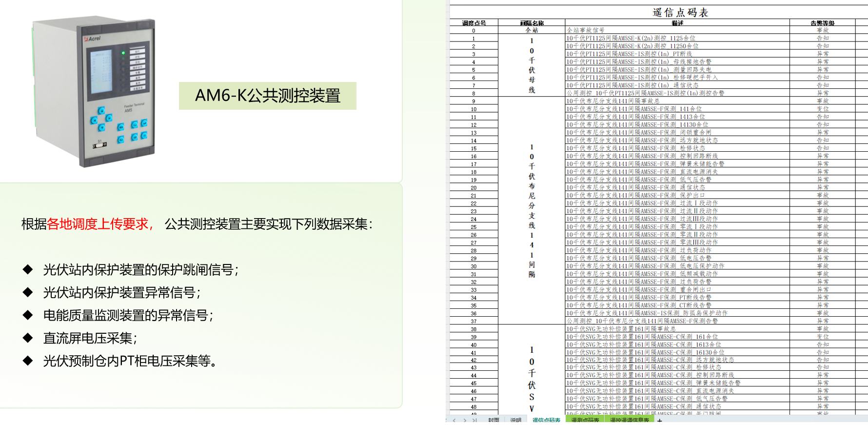Select dispatch point number 10 cell
This screenshot has width=868, height=425.
click(473, 109)
